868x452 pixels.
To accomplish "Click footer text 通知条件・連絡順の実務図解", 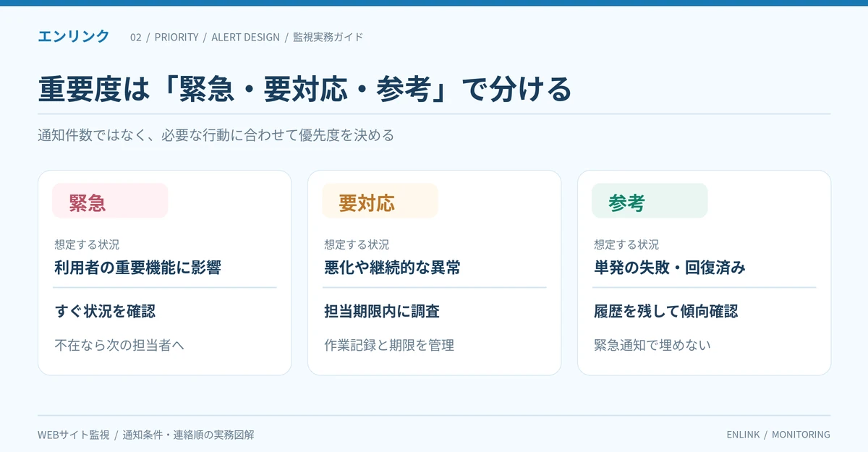I will [188, 435].
